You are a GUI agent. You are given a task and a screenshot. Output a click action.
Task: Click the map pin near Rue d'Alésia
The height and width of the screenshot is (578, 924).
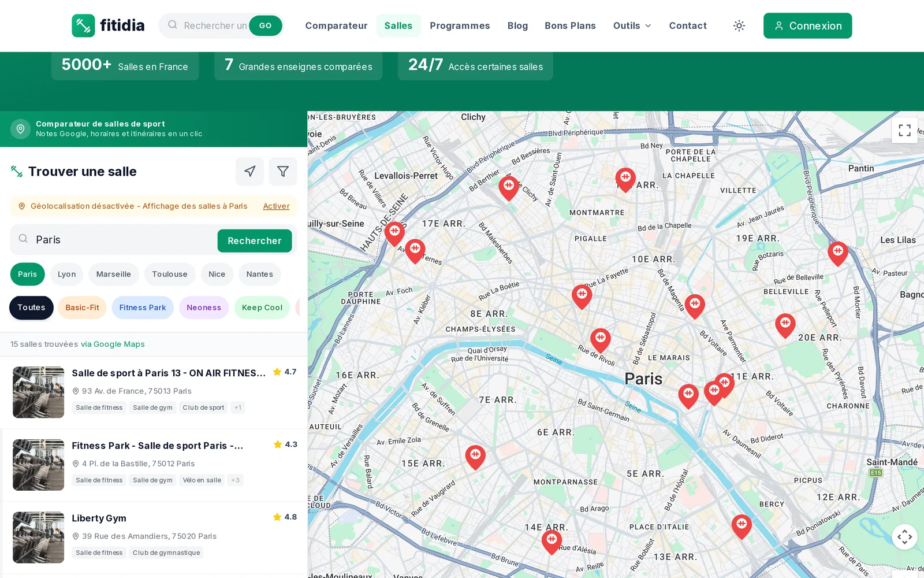point(552,542)
